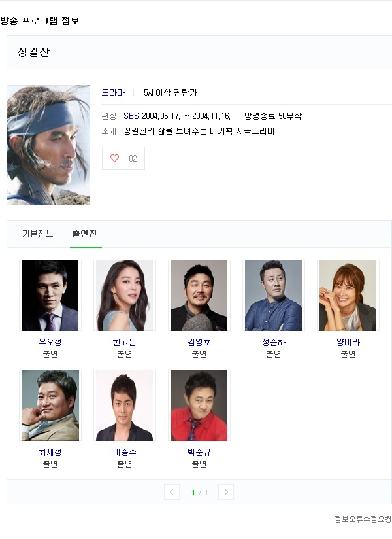The width and height of the screenshot is (392, 539).
Task: Open 유오성 name link
Action: coord(50,342)
